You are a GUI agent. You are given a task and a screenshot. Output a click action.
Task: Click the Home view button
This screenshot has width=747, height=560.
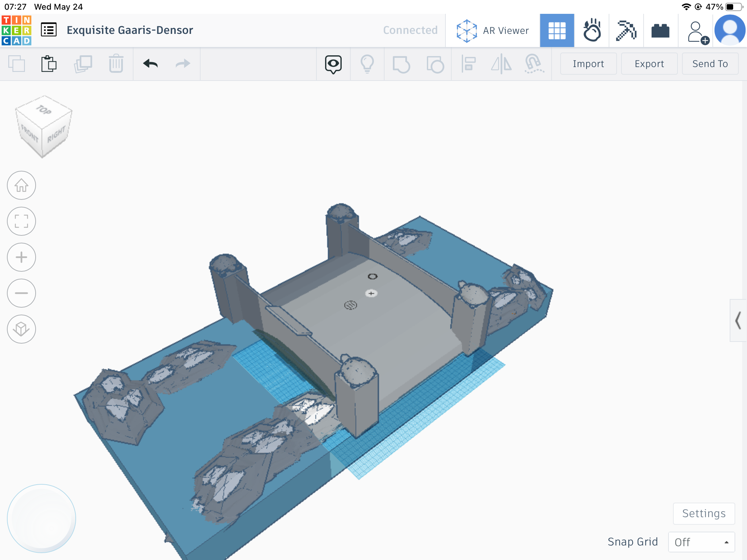coord(21,186)
